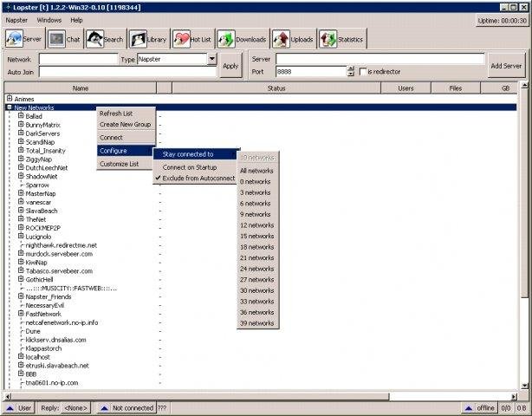Click the vertical scrollbar down arrow
Viewport: 532px width, 416px height.
point(524,386)
